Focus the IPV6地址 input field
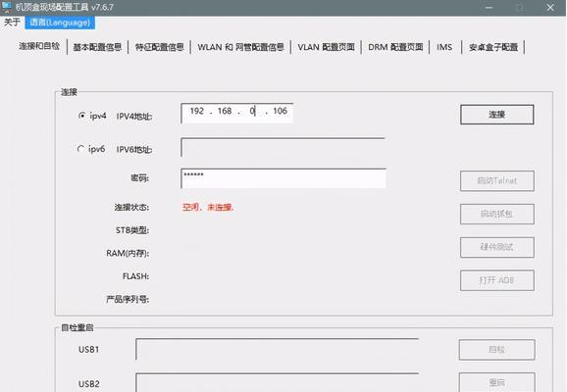 283,147
